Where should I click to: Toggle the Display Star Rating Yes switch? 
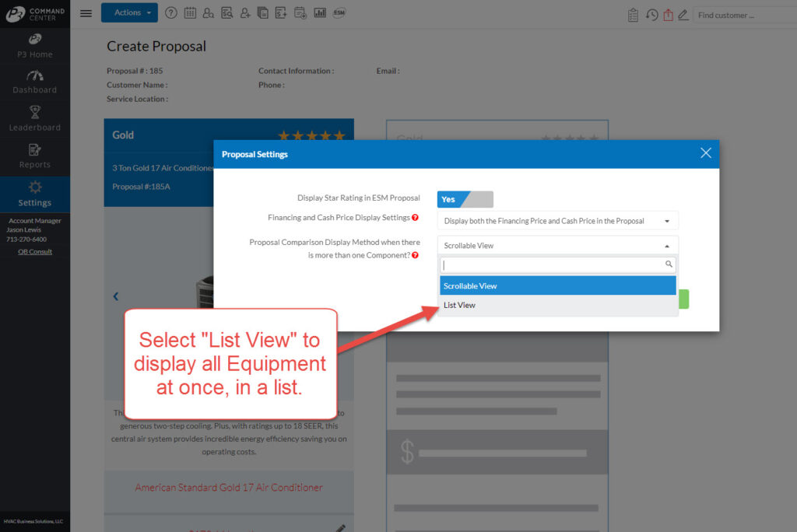point(465,199)
